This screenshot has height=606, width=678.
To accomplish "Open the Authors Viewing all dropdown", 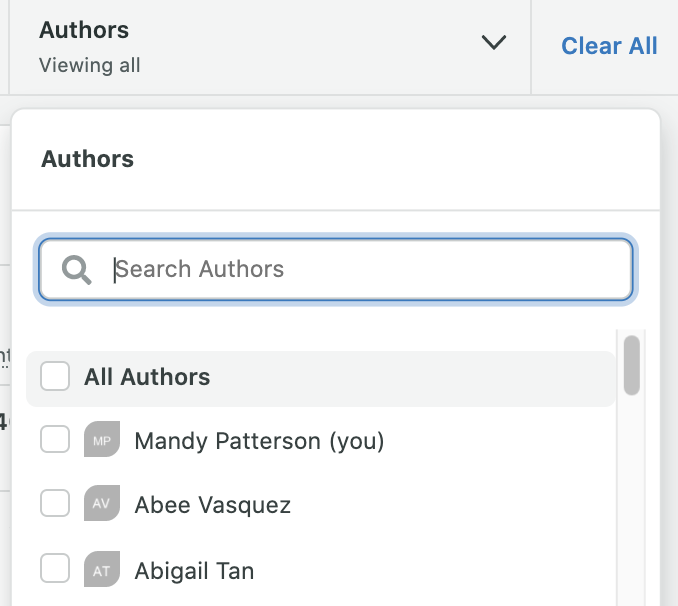I will 270,47.
